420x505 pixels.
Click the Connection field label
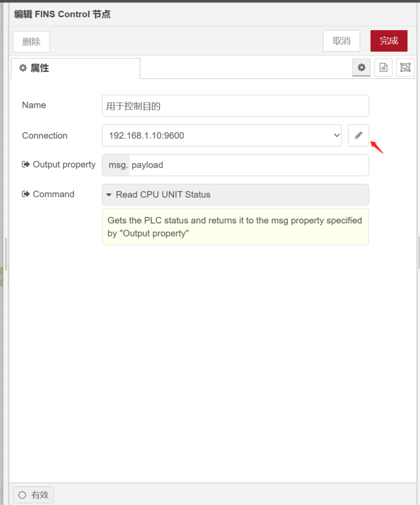pos(45,136)
